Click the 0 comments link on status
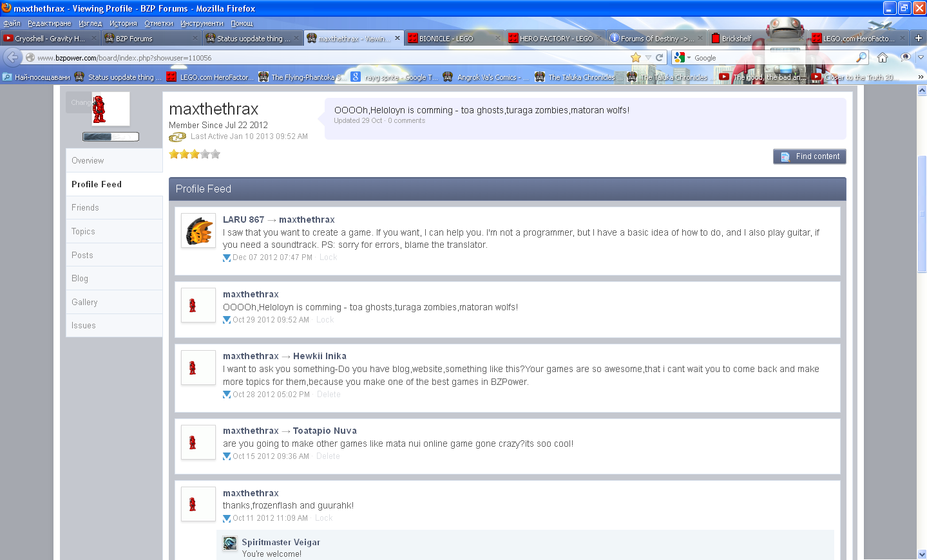The width and height of the screenshot is (927, 560). pyautogui.click(x=406, y=121)
